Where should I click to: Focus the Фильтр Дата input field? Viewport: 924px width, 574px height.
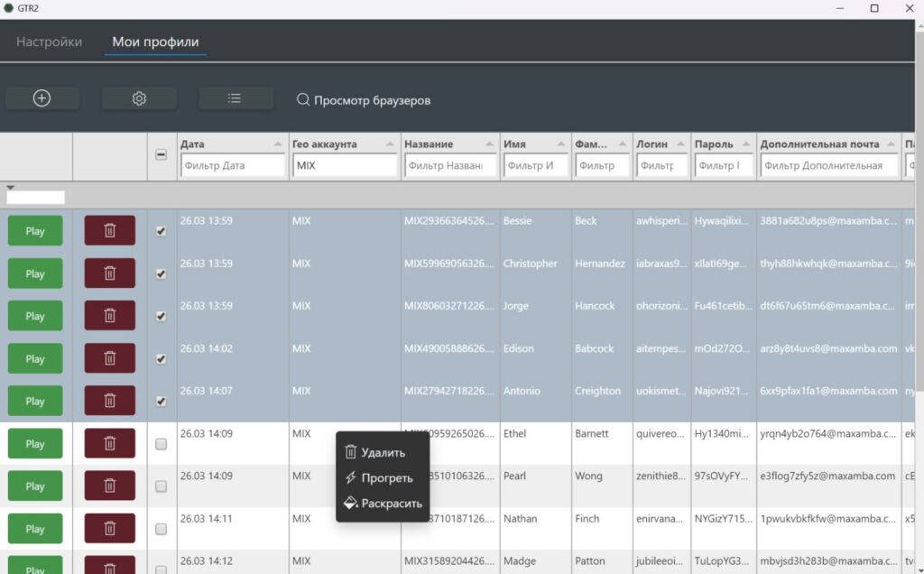pyautogui.click(x=233, y=165)
